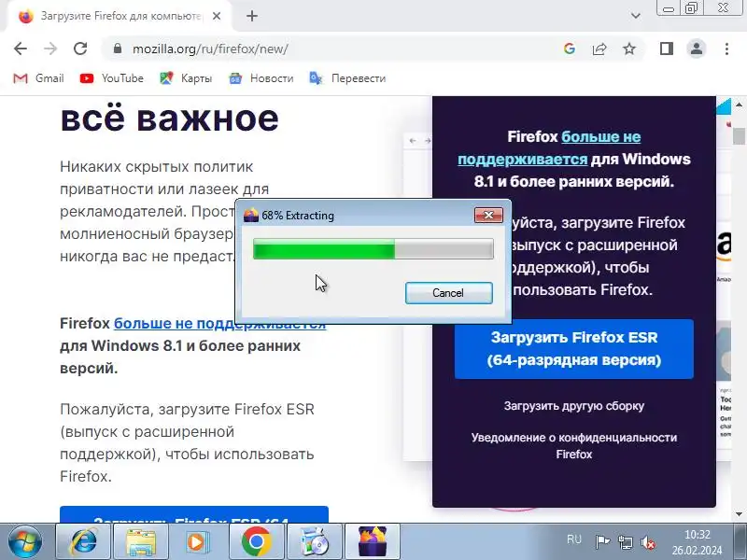747x560 pixels.
Task: Close the Firefox download tab
Action: click(217, 16)
